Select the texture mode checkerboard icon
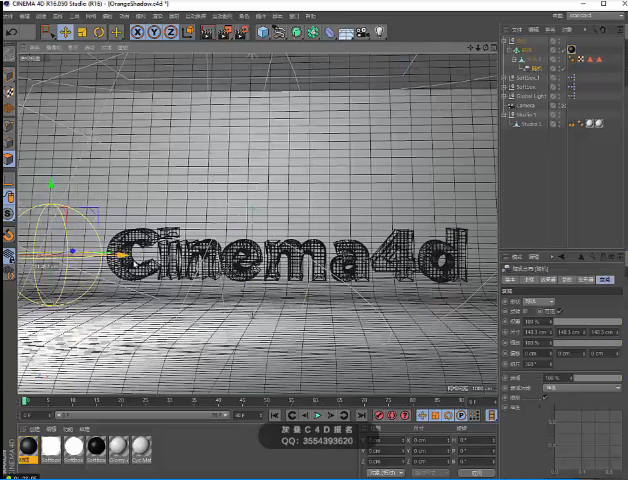This screenshot has height=480, width=628. 9,92
